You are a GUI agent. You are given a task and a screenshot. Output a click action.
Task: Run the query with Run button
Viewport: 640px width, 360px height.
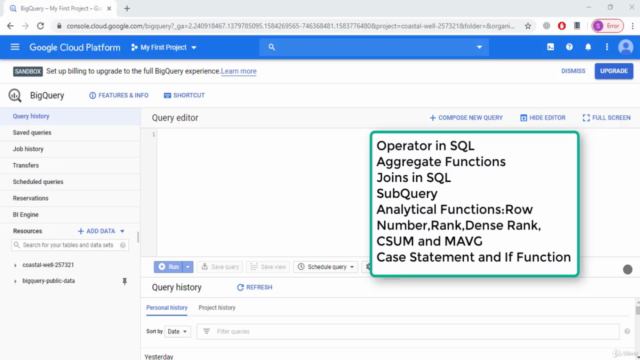(x=169, y=267)
